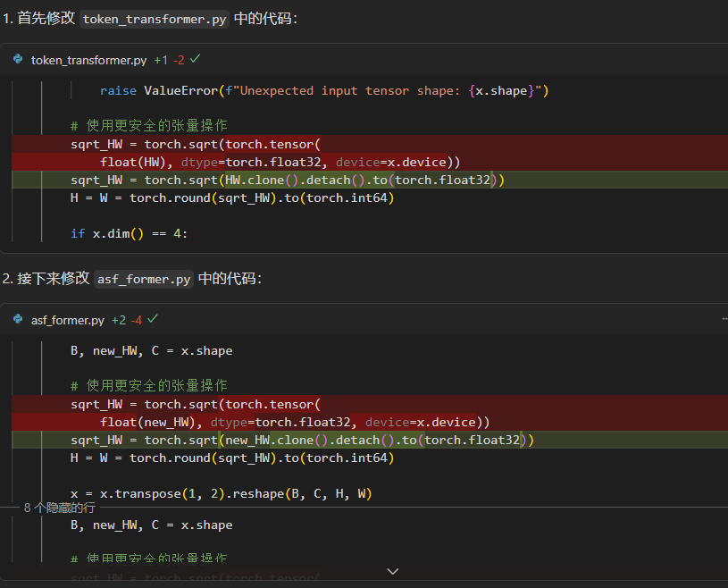Expand the '8 个隐藏的行' hidden lines

click(60, 508)
